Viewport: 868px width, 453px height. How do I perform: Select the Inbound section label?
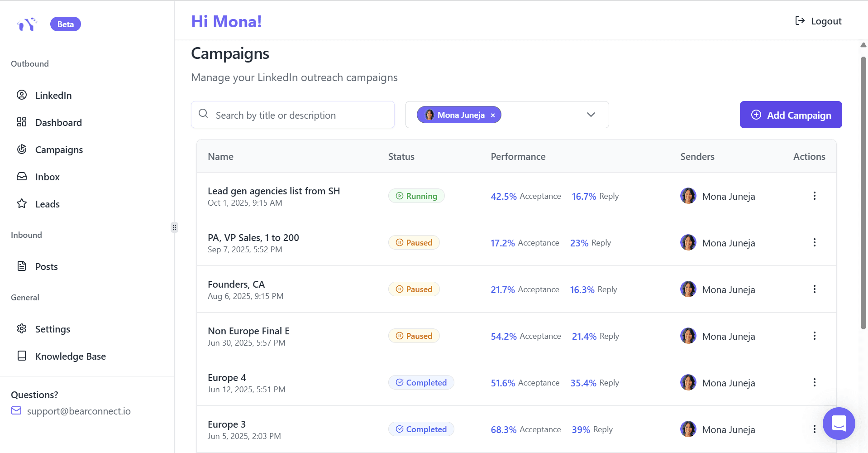point(26,235)
